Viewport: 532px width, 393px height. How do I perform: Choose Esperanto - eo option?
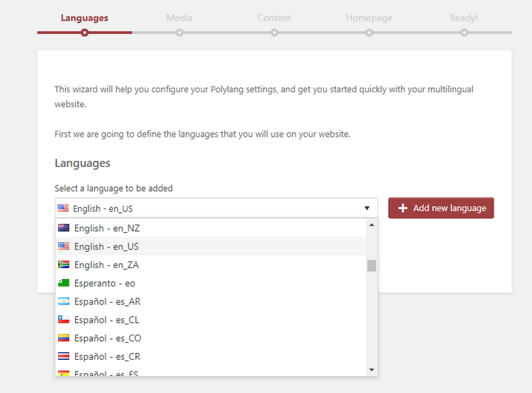click(x=104, y=283)
